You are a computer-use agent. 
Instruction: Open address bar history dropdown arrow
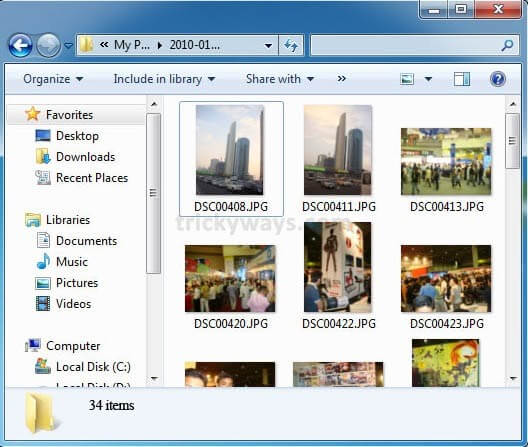[x=268, y=45]
